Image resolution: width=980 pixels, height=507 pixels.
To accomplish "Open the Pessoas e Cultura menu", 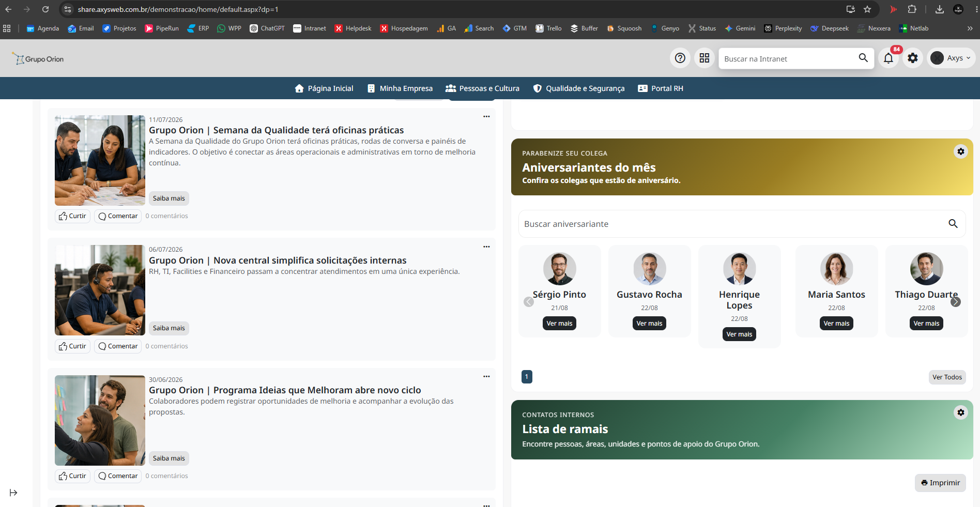I will (482, 88).
